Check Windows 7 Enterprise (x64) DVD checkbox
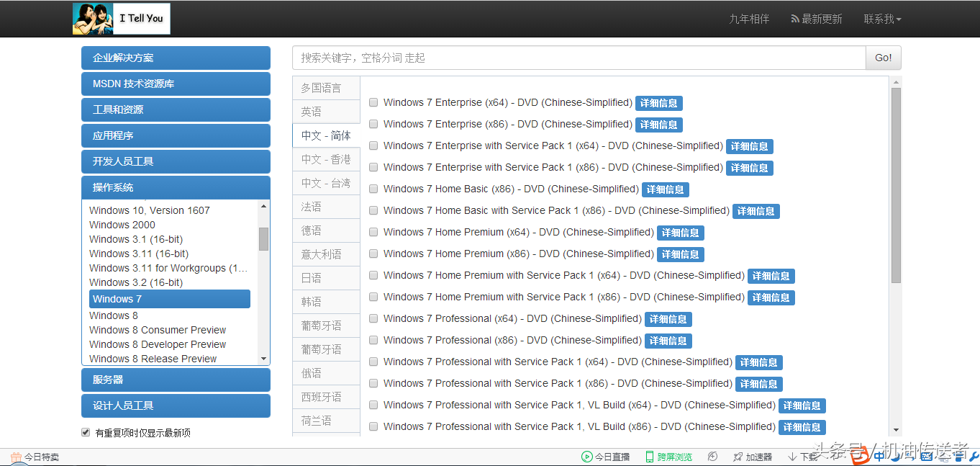This screenshot has width=980, height=466. tap(373, 103)
